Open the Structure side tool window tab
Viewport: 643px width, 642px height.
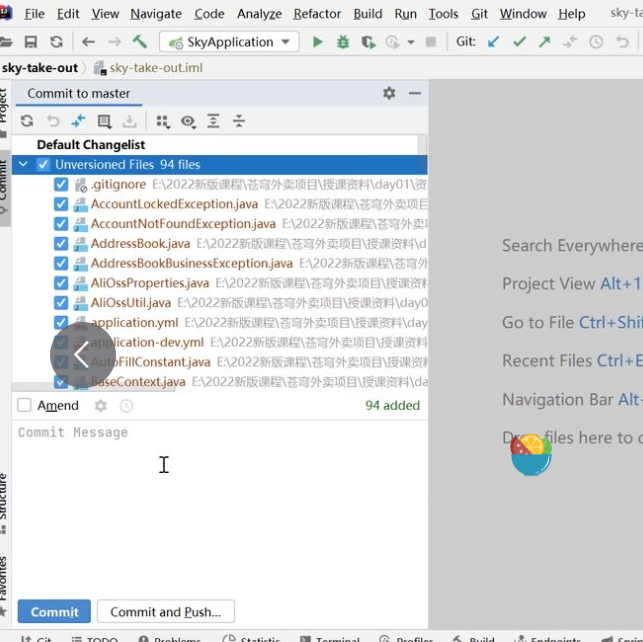coord(4,503)
